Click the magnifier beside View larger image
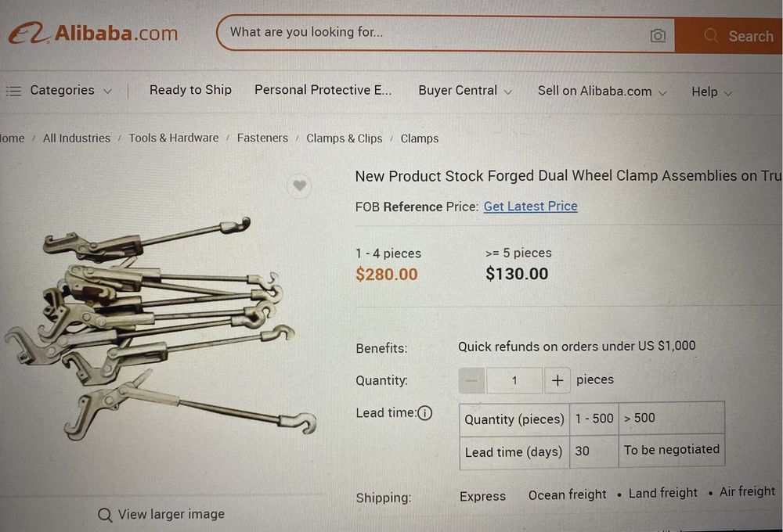 point(105,515)
